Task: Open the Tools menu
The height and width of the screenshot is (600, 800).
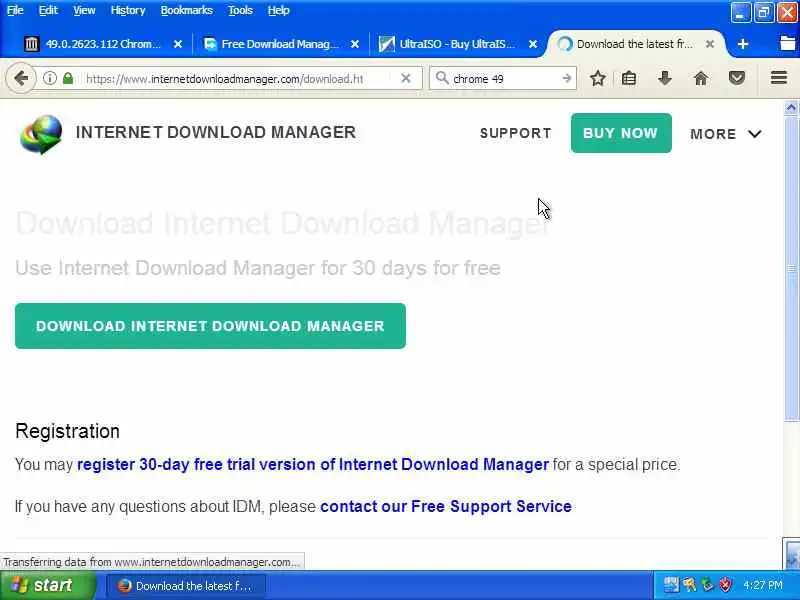Action: (x=240, y=10)
